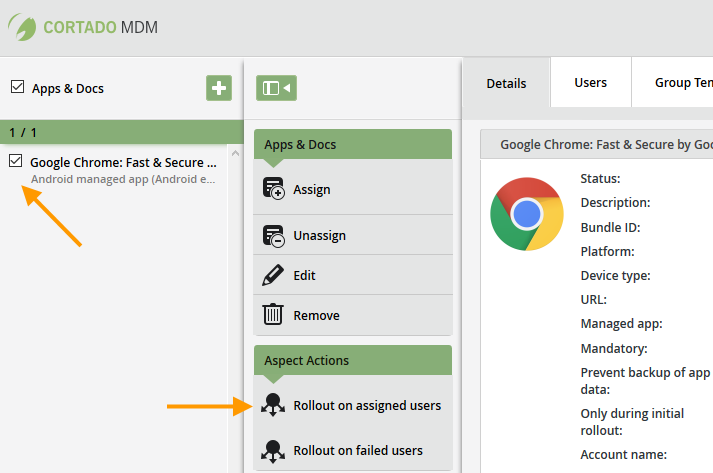
Task: Click the Rollout on assigned users icon
Action: coord(273,405)
